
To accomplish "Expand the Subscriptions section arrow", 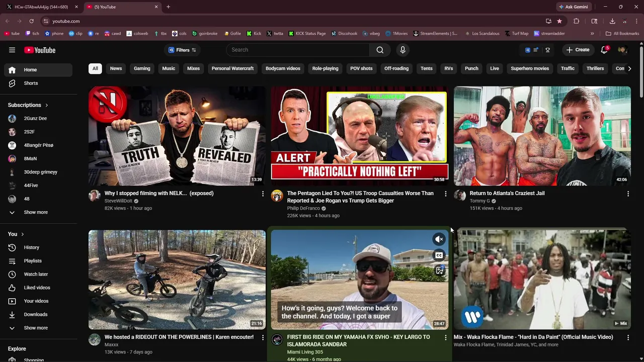I will (x=47, y=105).
